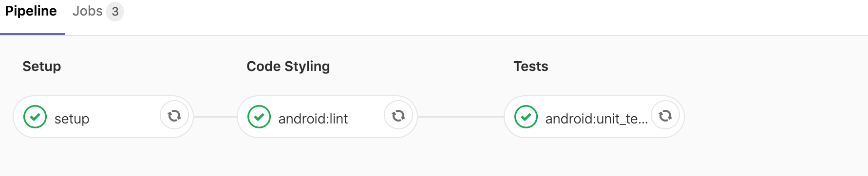The image size is (868, 176).
Task: Click blank space inside the setup job pill
Action: click(x=125, y=117)
